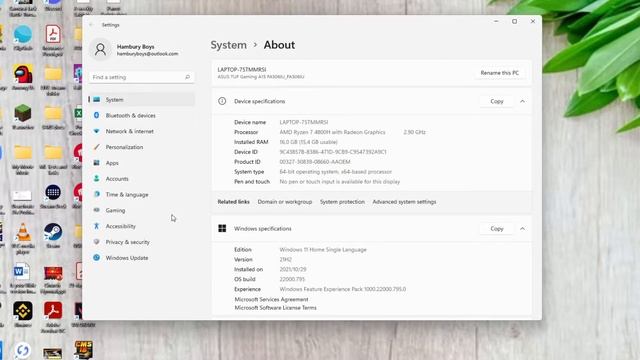The width and height of the screenshot is (640, 360).
Task: Collapse the Device specifications section
Action: [x=522, y=101]
